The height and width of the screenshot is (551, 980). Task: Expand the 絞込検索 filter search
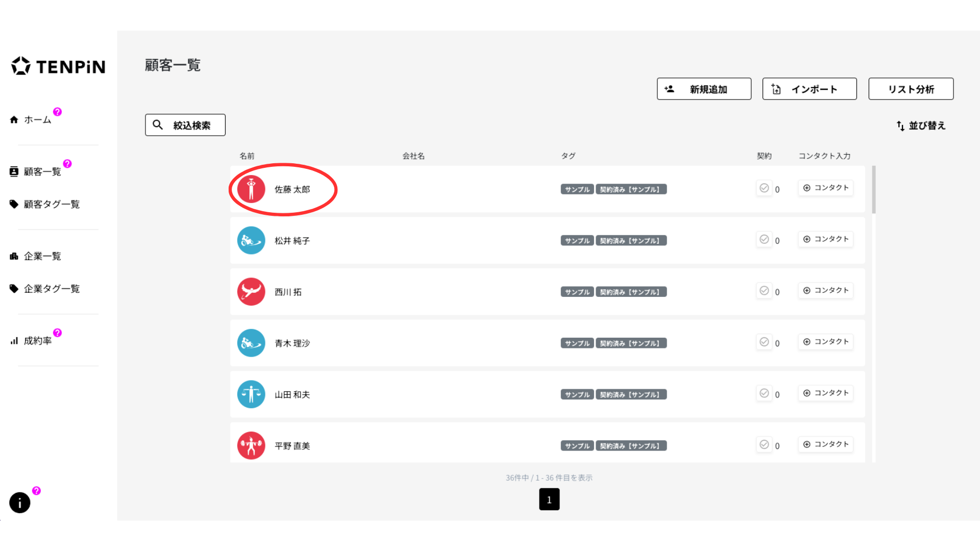185,125
